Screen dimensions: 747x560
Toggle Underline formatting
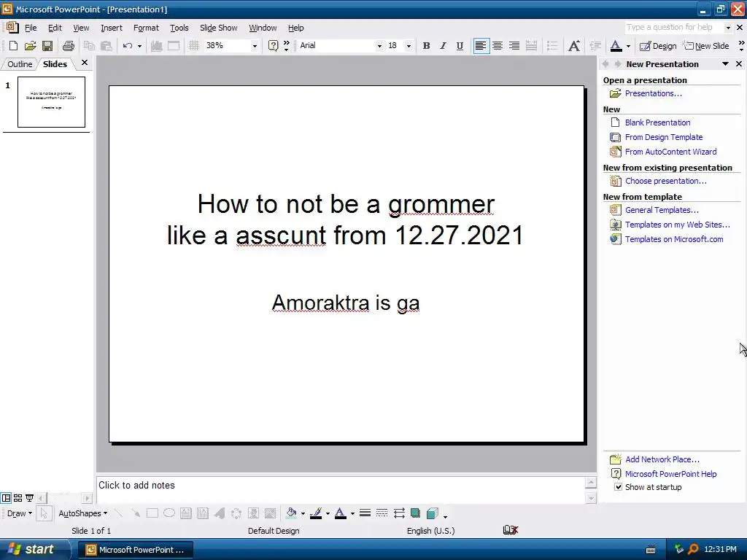[460, 46]
